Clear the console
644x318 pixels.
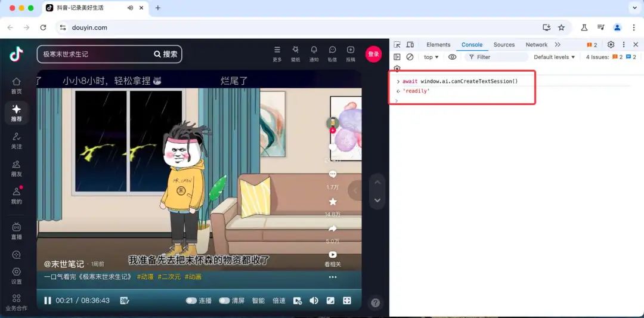pos(410,57)
